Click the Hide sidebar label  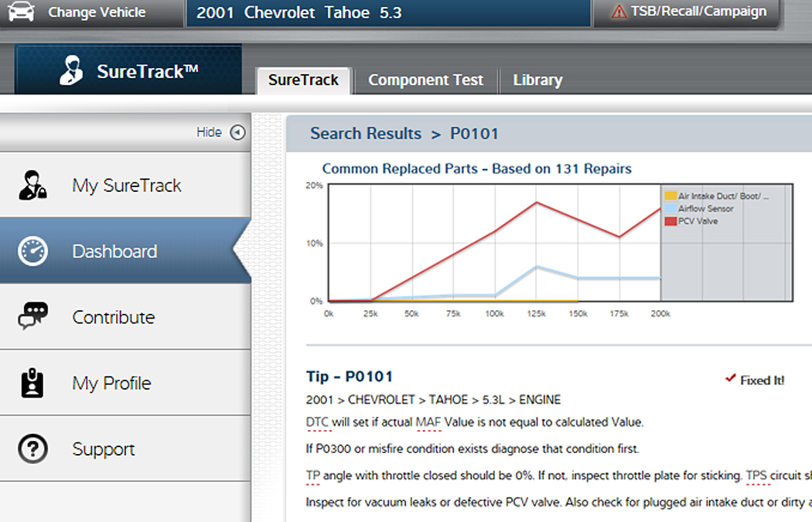point(209,132)
